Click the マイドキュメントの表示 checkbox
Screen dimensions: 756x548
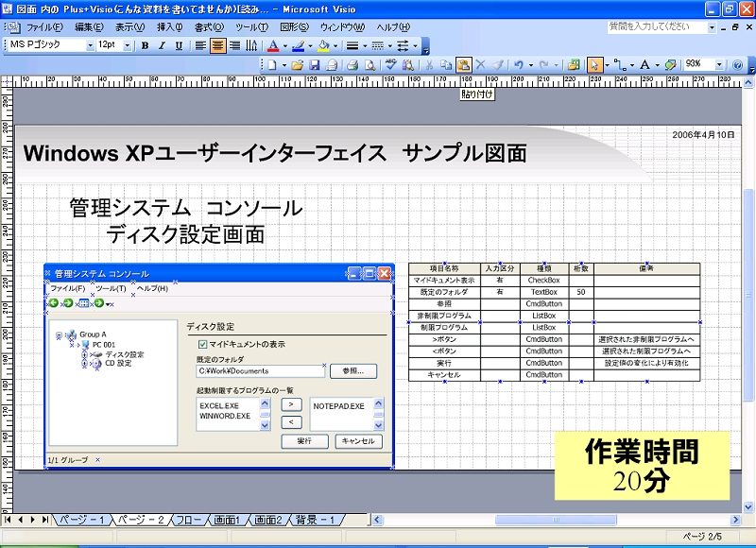tap(202, 344)
